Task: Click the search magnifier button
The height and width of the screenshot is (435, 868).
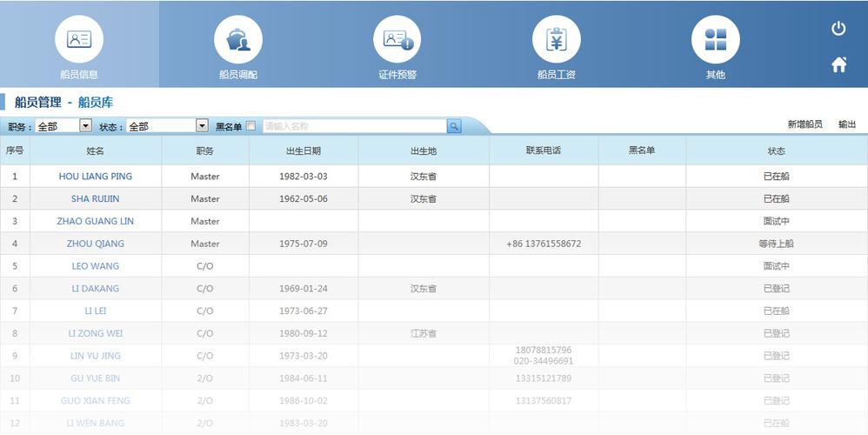Action: [454, 126]
